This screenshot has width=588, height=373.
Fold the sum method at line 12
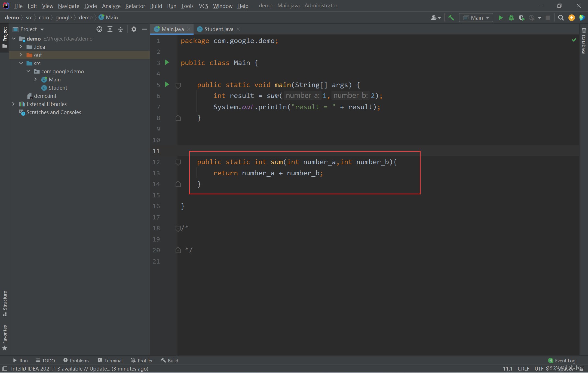pyautogui.click(x=178, y=162)
